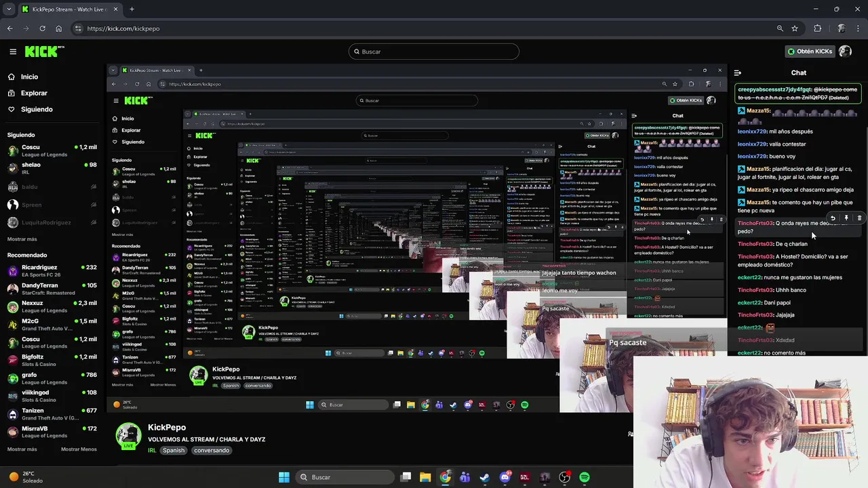
Task: Toggle the sidebar with the hamburger menu
Action: pos(13,52)
